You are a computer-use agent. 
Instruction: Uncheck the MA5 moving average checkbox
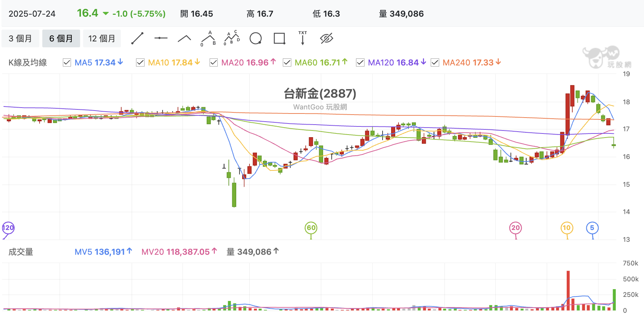coord(67,62)
